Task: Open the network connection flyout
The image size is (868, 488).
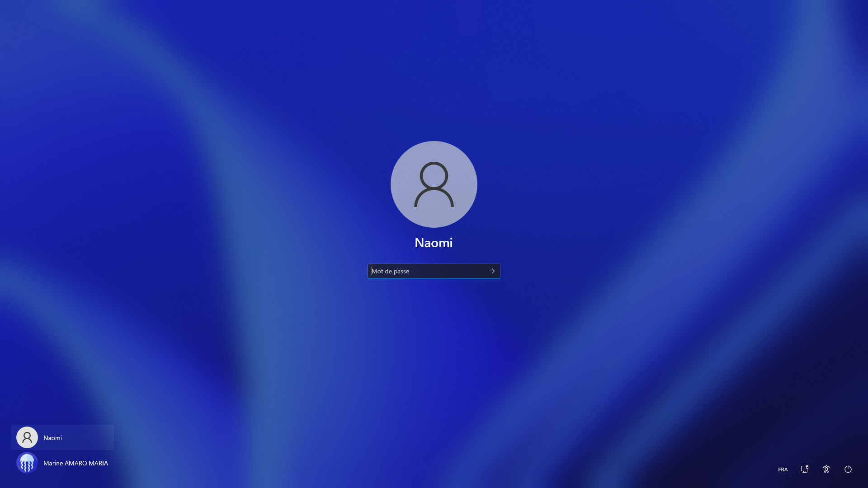Action: pyautogui.click(x=805, y=469)
